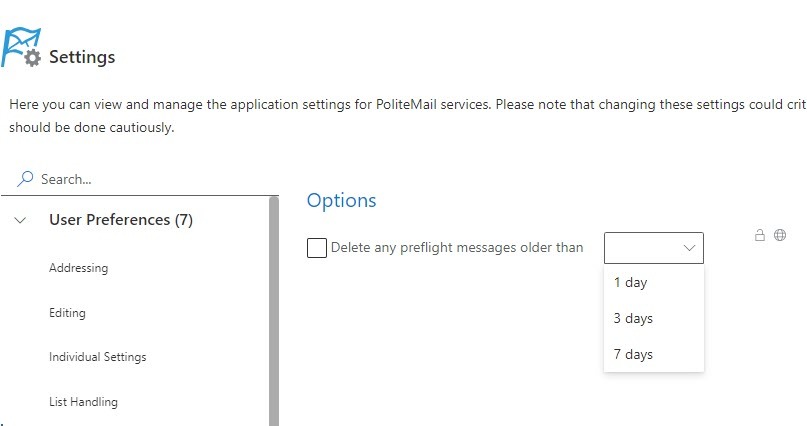Screen dimensions: 807x426
Task: Click the Options section heading
Action: pyautogui.click(x=341, y=200)
